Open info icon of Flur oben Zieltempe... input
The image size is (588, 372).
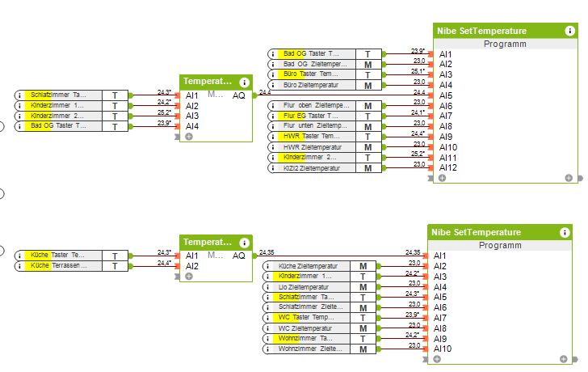(273, 106)
